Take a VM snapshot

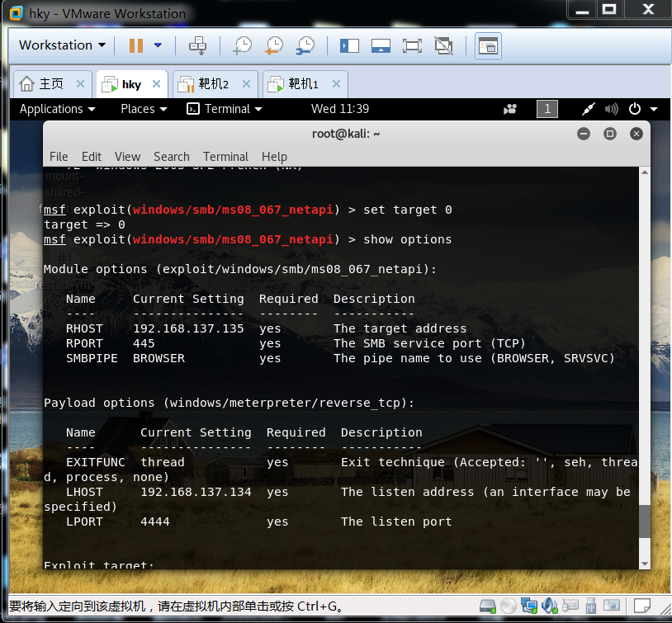click(243, 45)
